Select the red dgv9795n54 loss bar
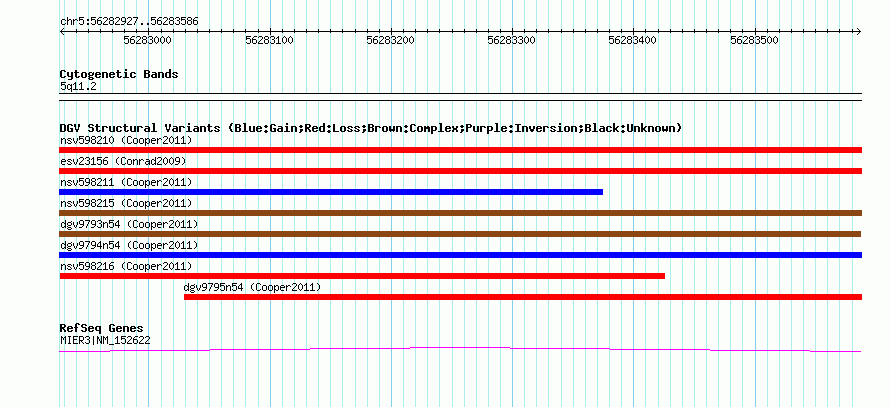The width and height of the screenshot is (890, 407). click(523, 297)
